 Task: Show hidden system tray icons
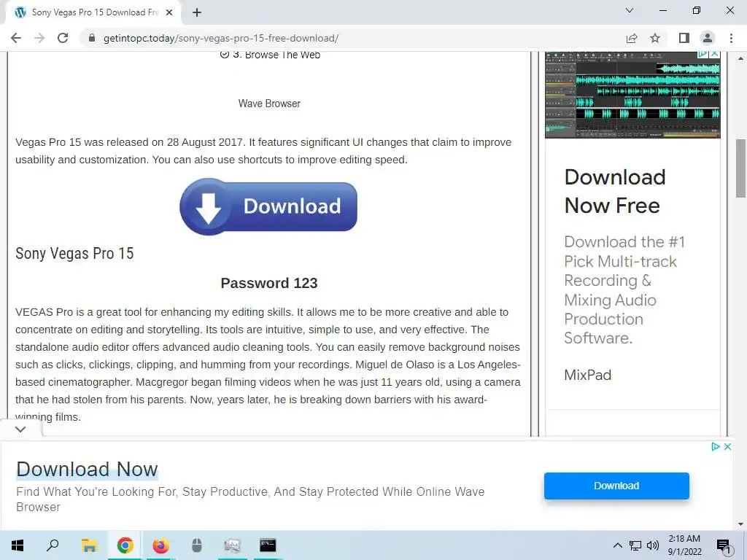coord(617,545)
